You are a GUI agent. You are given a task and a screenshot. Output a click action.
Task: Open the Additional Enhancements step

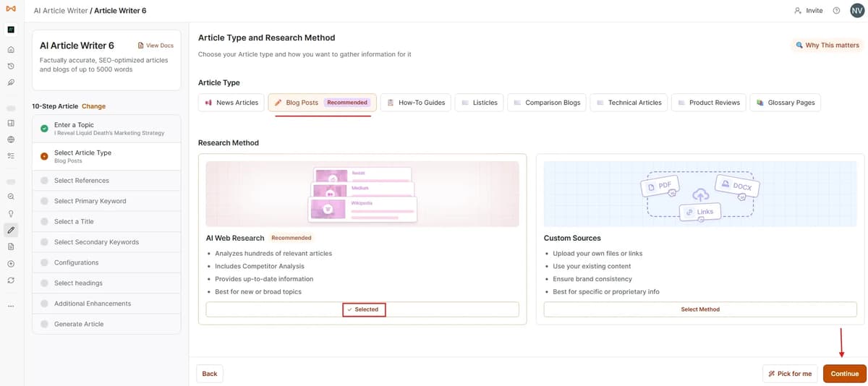click(106, 304)
